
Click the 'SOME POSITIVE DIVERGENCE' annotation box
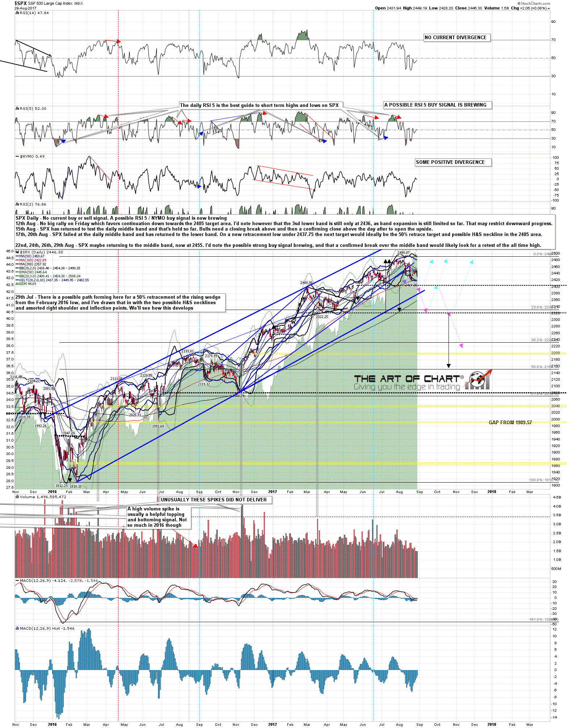pyautogui.click(x=453, y=162)
